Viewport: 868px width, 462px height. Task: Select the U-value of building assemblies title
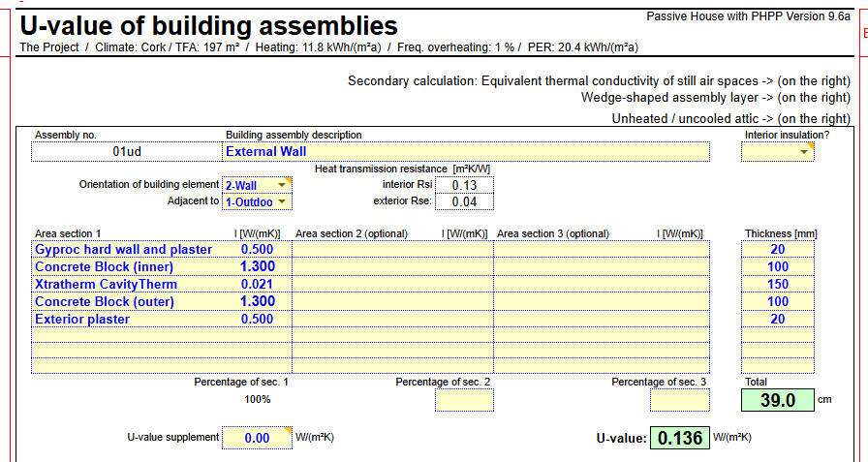208,26
